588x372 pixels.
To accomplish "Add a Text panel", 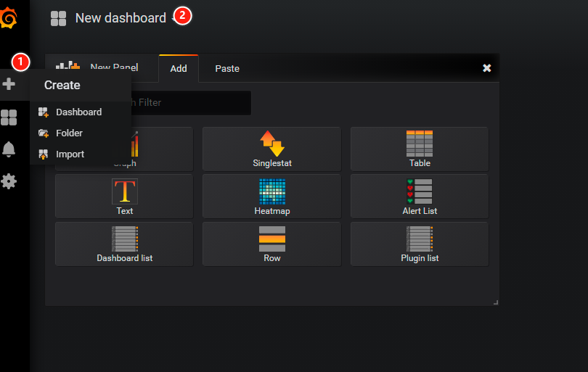I will click(x=125, y=196).
